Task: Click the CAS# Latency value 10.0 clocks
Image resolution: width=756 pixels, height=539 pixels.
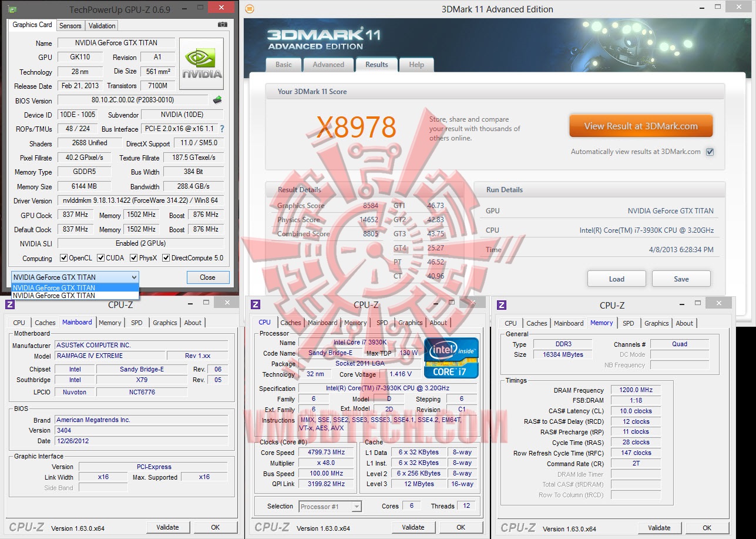Action: (636, 411)
